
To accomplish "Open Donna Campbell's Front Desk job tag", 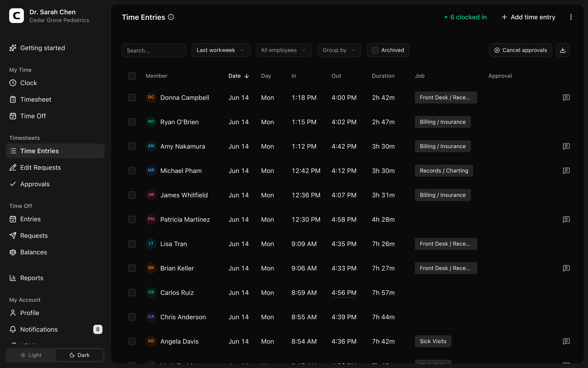I will coord(446,98).
